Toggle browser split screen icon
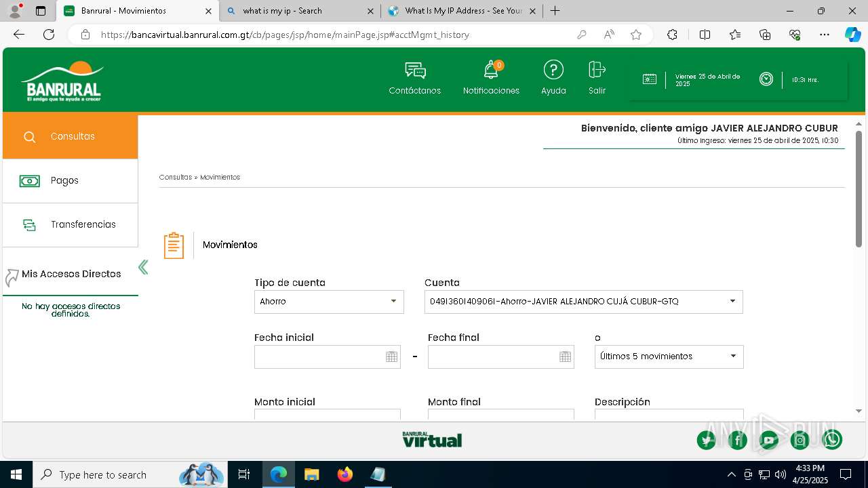 tap(705, 35)
